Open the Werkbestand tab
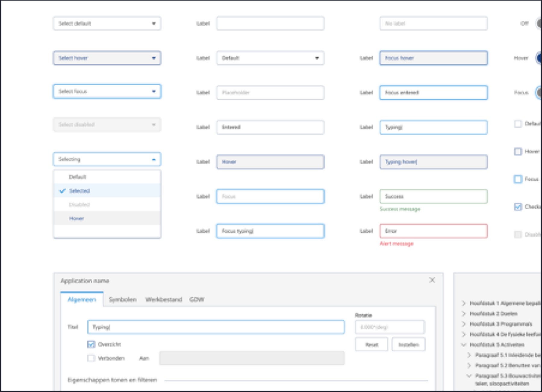 [164, 300]
